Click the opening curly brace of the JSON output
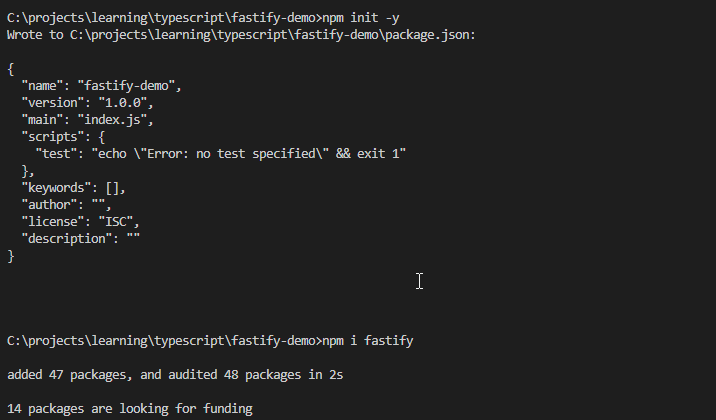The height and width of the screenshot is (420, 716). tap(11, 69)
